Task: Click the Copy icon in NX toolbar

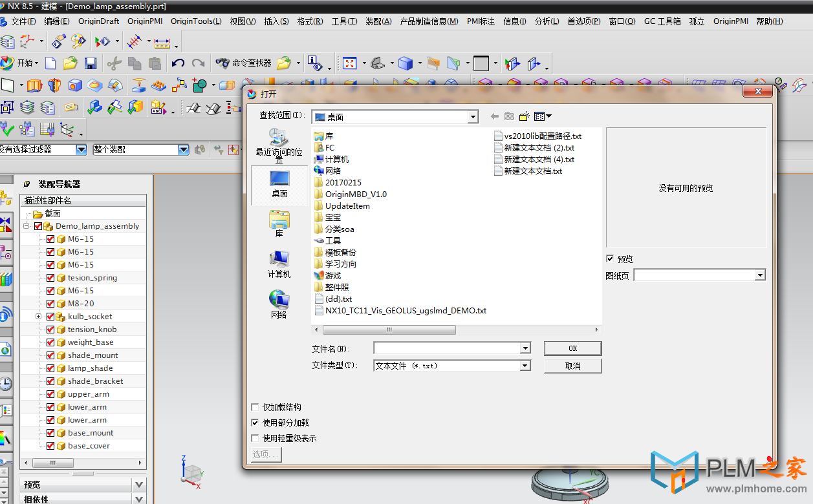Action: click(135, 63)
